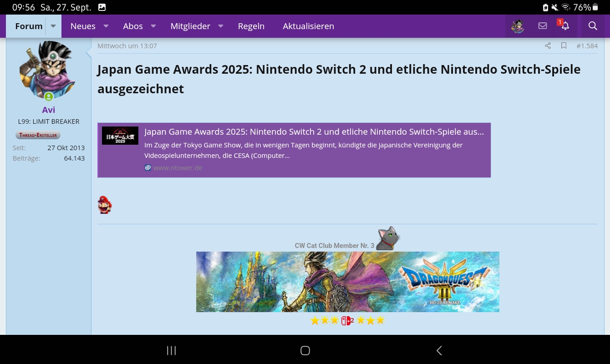
Task: Tap the Android back navigation arrow
Action: click(x=439, y=350)
